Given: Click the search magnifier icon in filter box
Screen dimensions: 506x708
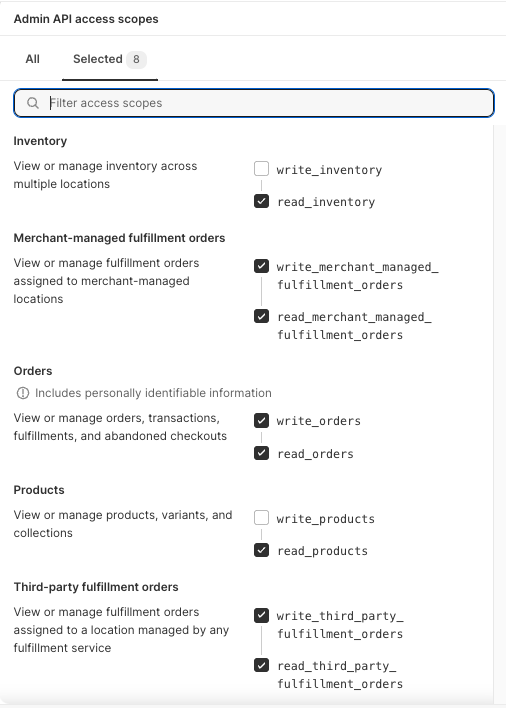Looking at the screenshot, I should (x=32, y=103).
